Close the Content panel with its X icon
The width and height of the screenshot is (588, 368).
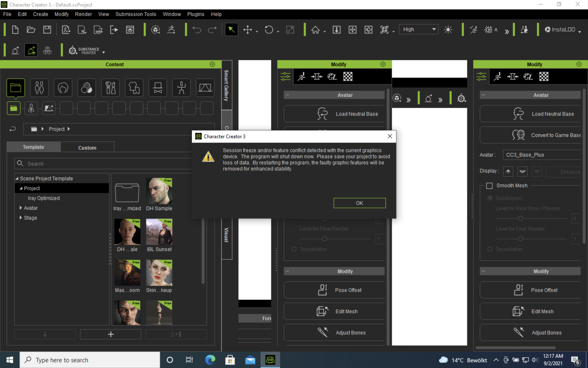pos(212,64)
